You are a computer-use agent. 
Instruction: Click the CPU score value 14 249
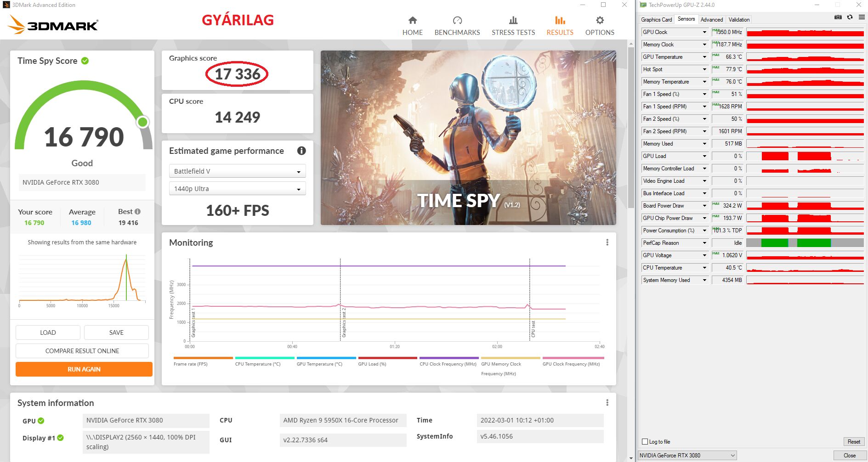[x=238, y=117]
